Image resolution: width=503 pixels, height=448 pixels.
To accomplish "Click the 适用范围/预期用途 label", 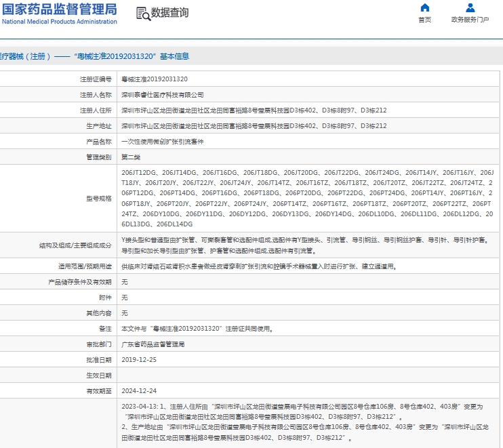I will (85, 266).
